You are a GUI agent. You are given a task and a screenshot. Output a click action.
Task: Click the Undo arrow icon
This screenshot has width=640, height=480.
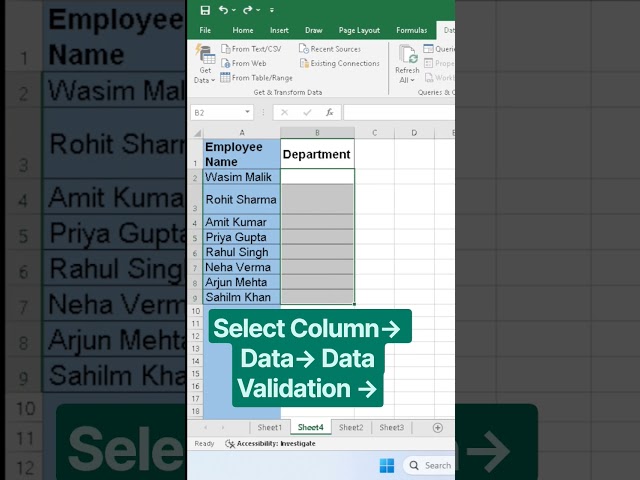(223, 10)
